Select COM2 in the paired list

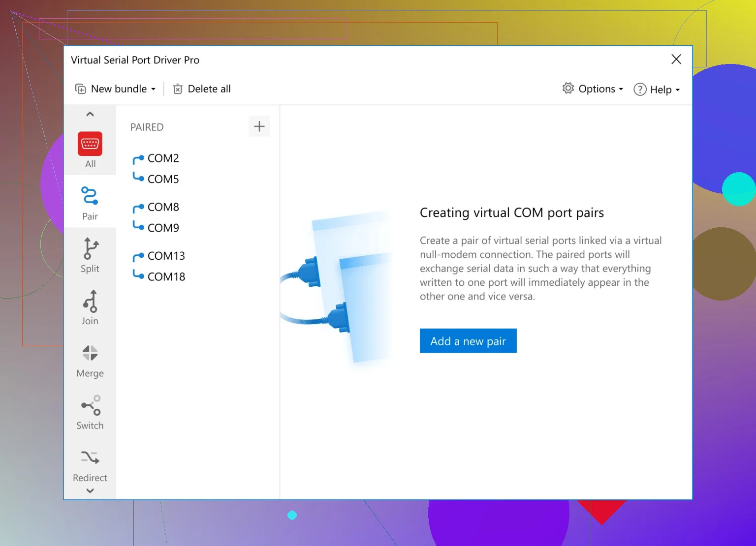pyautogui.click(x=163, y=158)
